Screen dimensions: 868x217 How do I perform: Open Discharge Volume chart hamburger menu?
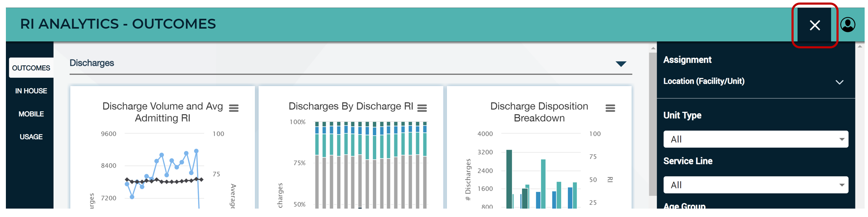[x=234, y=108]
